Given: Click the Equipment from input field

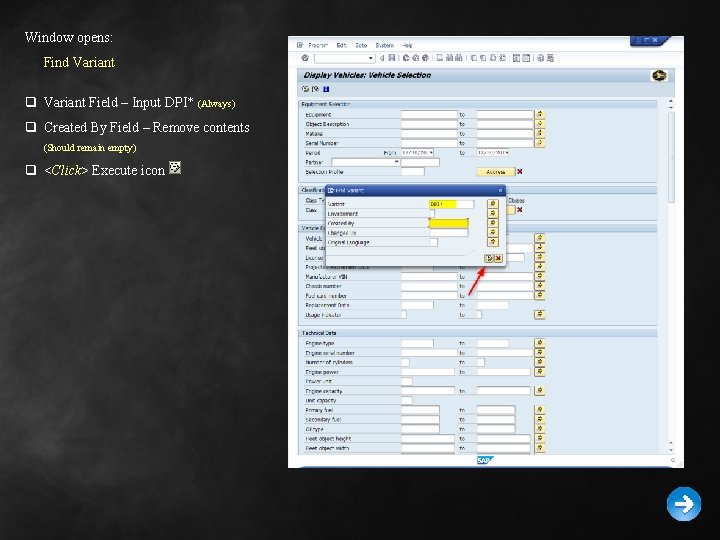Looking at the screenshot, I should [429, 114].
